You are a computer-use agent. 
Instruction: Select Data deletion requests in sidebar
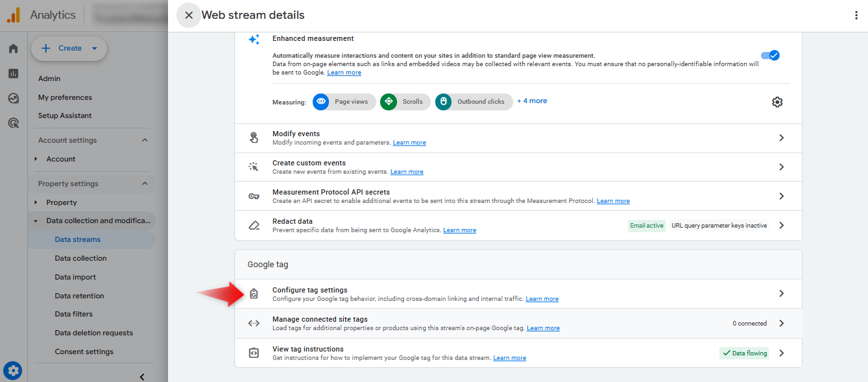pos(93,333)
